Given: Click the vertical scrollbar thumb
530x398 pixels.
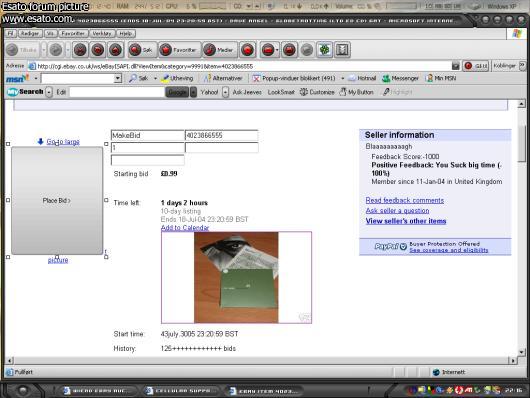Looking at the screenshot, I should point(522,144).
